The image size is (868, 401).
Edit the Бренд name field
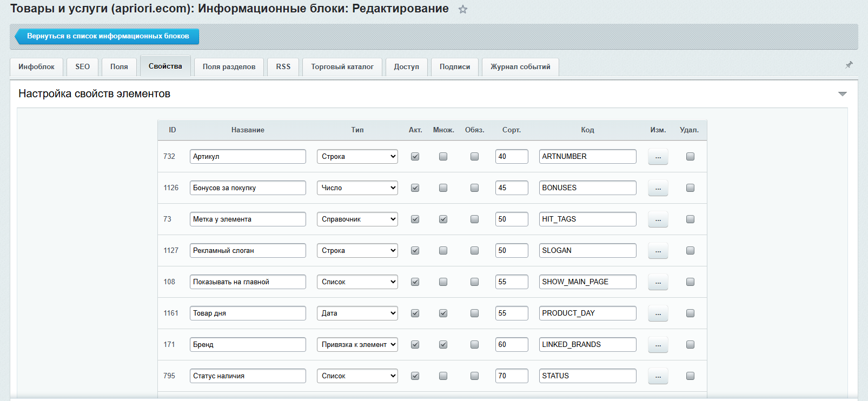248,344
